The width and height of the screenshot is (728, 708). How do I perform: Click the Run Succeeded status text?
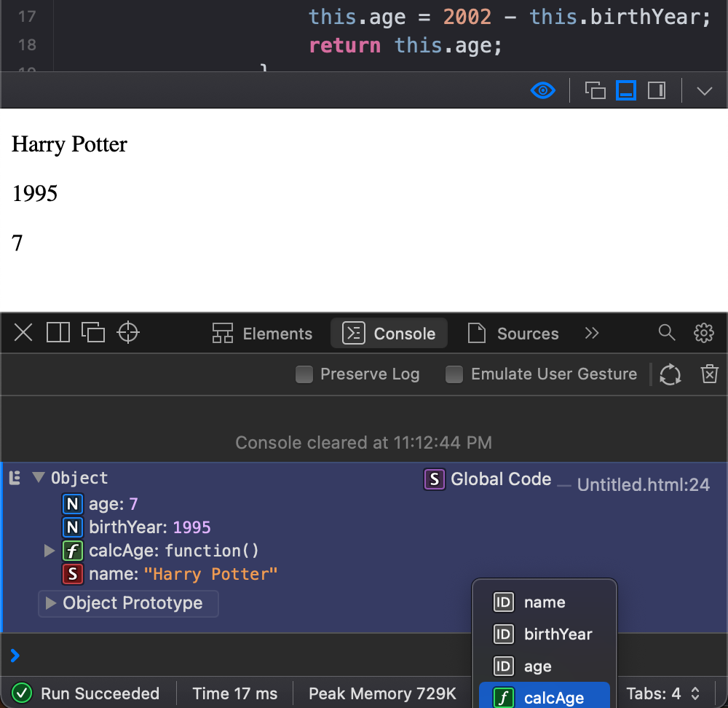[x=100, y=693]
